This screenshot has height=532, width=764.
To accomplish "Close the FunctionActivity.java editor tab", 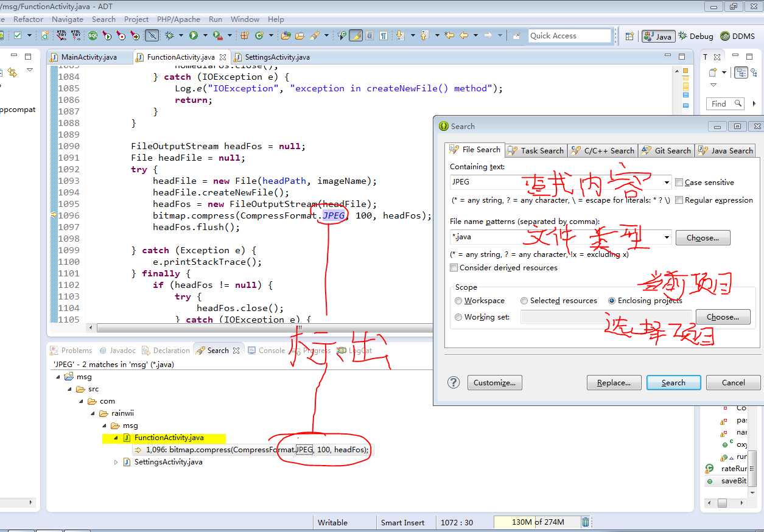I will coord(222,57).
